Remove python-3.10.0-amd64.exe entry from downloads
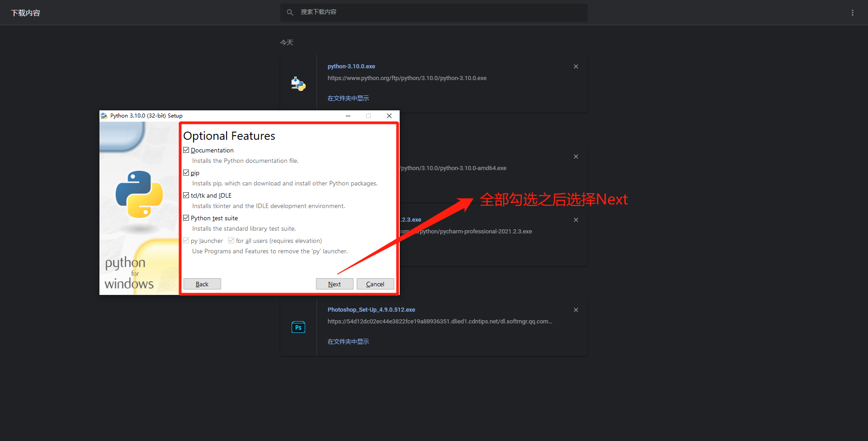The image size is (868, 441). [576, 156]
